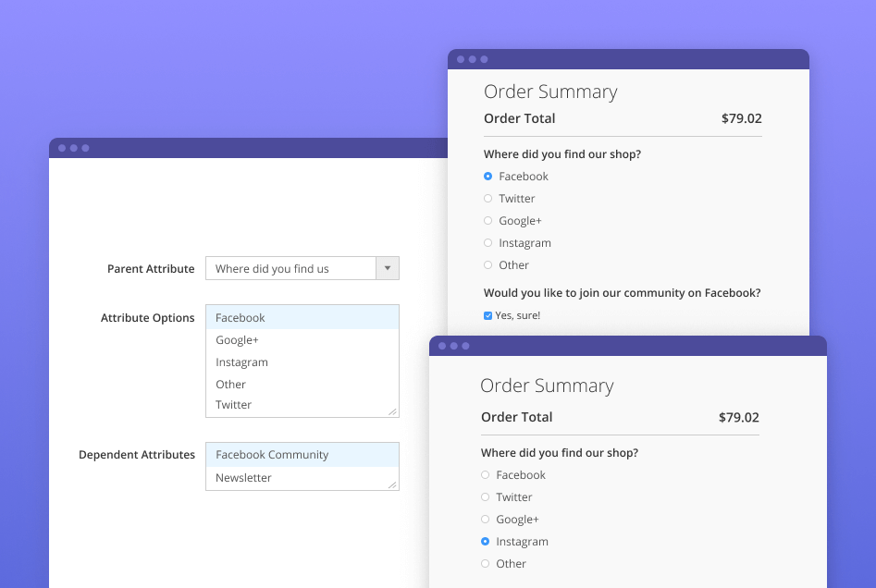Select Newsletter in Dependent Attributes list

coord(302,478)
